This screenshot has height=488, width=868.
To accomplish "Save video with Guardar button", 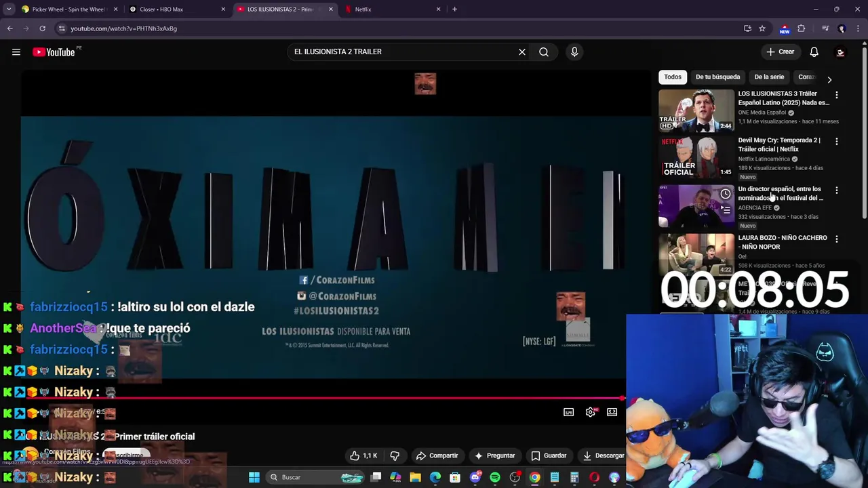I will 549,455.
